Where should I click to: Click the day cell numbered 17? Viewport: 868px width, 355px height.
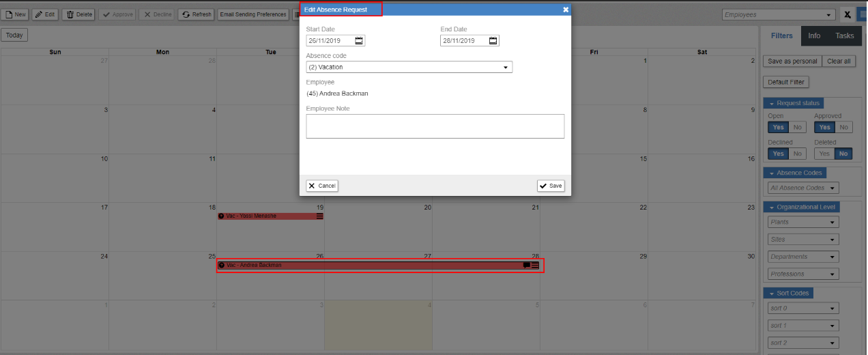[55, 227]
